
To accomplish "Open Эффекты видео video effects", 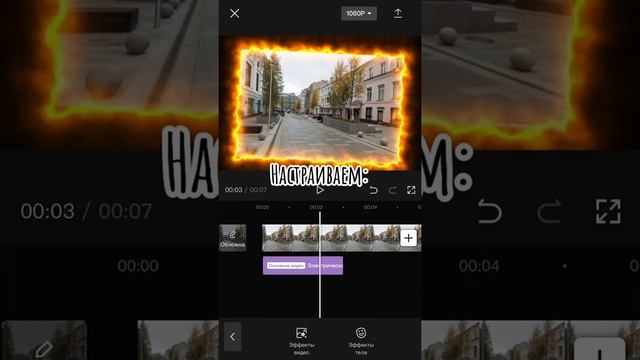I will pos(302,341).
